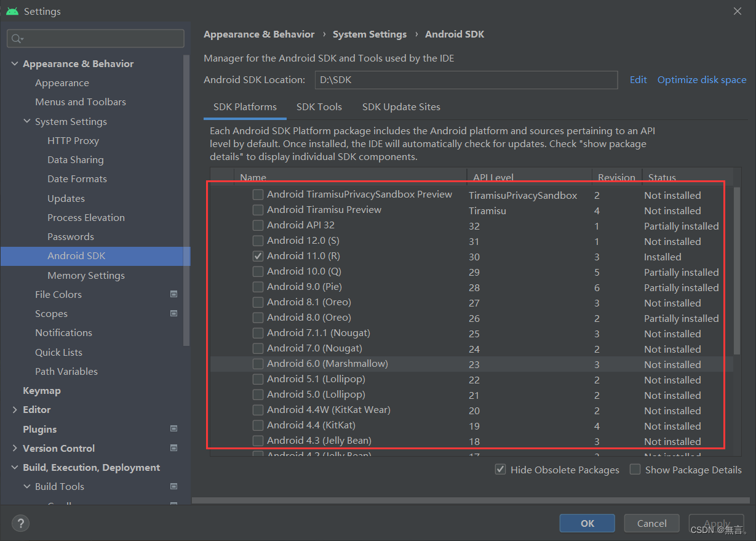Select Data Sharing settings item
Viewport: 756px width, 541px height.
point(76,159)
